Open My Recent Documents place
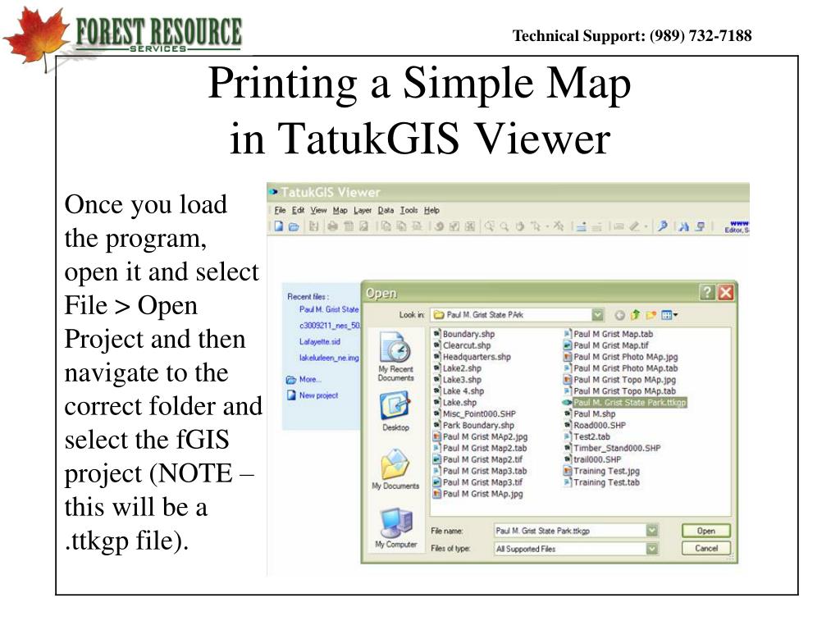The height and width of the screenshot is (630, 840). pyautogui.click(x=395, y=356)
